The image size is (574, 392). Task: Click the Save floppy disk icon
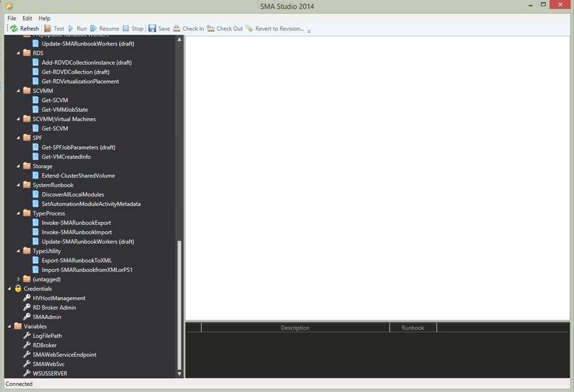tap(152, 29)
